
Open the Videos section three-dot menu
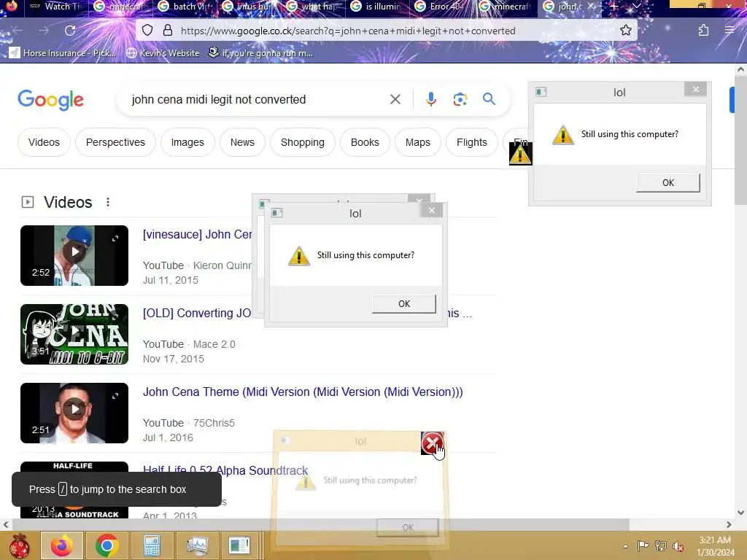click(108, 202)
